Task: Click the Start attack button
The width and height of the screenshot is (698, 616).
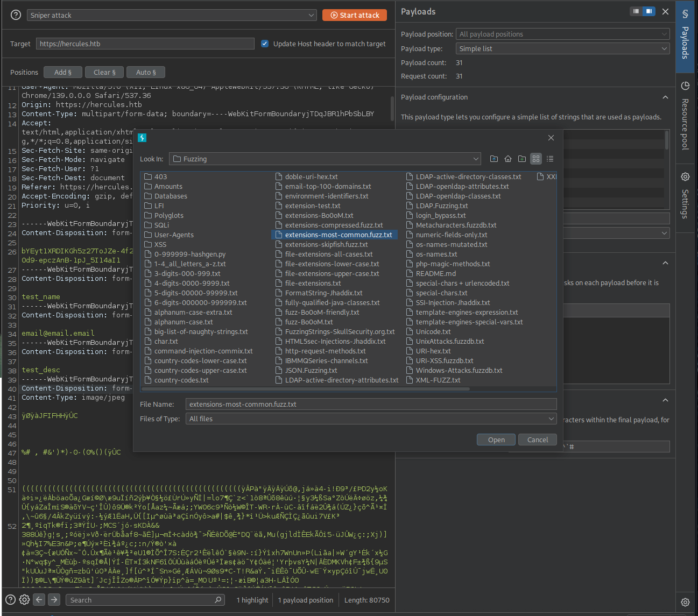Action: [x=355, y=15]
